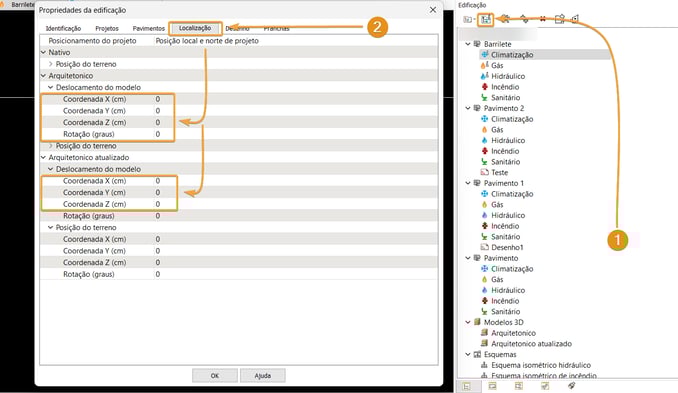Select Sanitário under Barrilete

tap(505, 98)
